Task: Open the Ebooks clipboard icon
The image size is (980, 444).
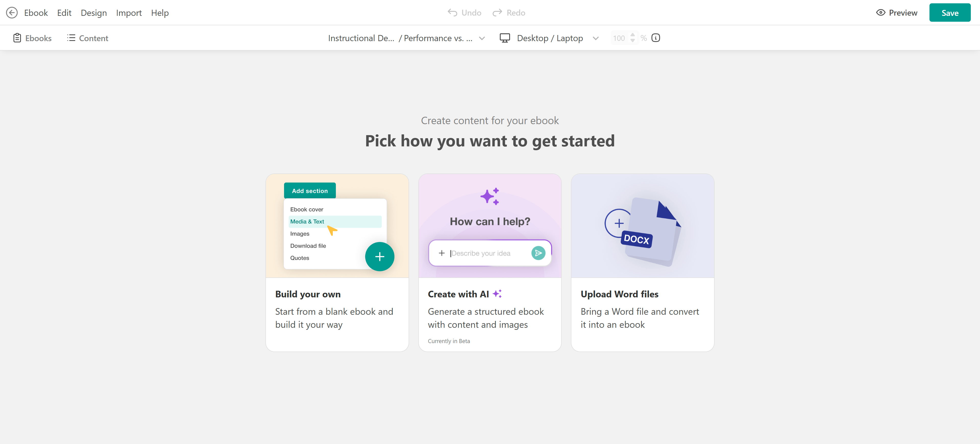Action: click(x=17, y=38)
